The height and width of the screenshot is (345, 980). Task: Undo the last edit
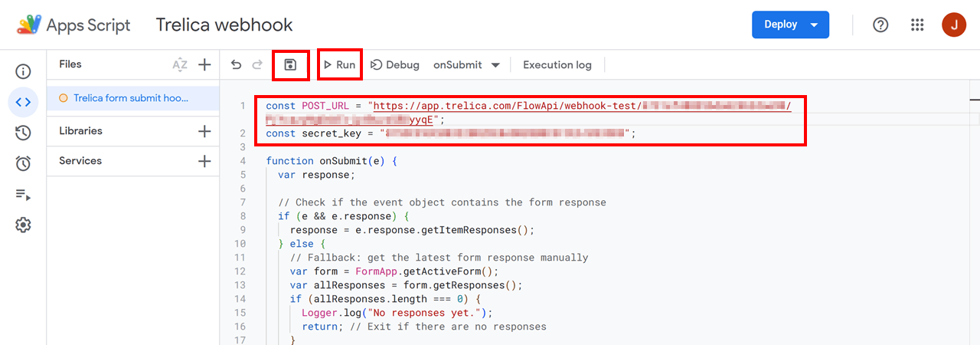click(x=237, y=65)
